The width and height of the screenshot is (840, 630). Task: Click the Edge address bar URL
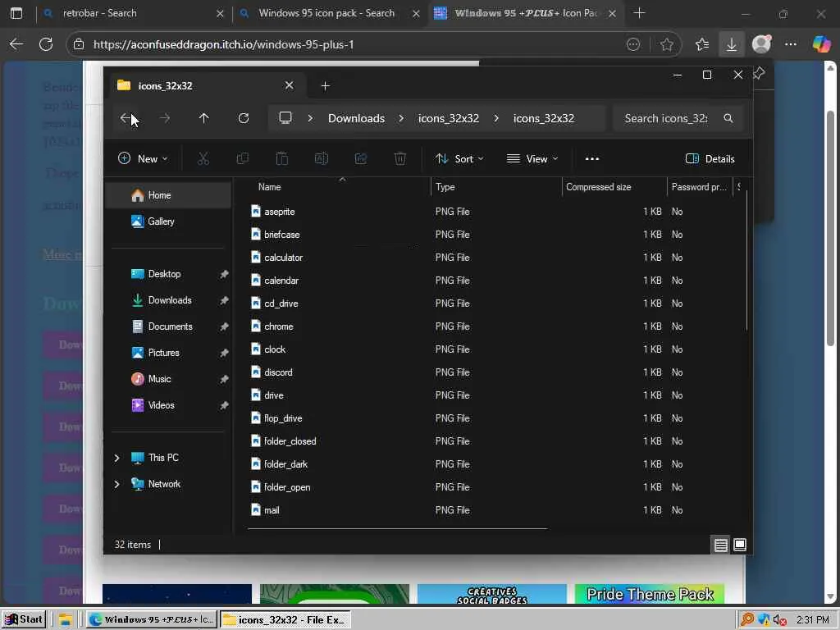(x=223, y=44)
